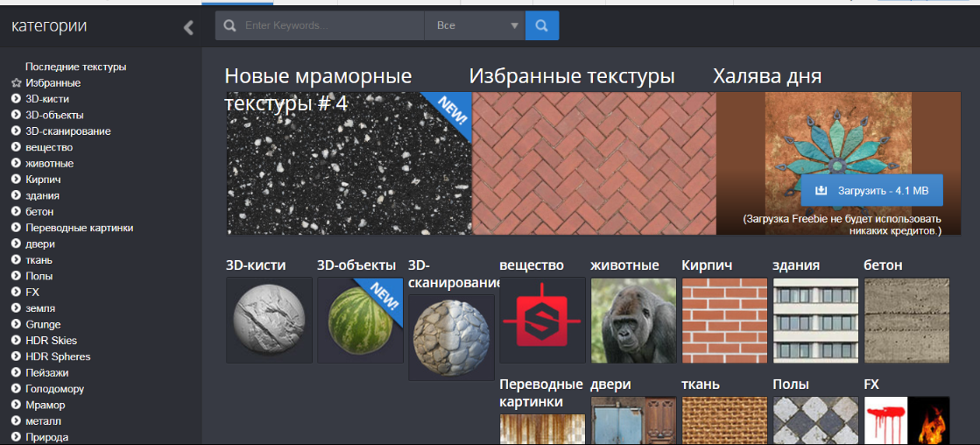980x445 pixels.
Task: Click the бетон category title in grid
Action: 883,265
